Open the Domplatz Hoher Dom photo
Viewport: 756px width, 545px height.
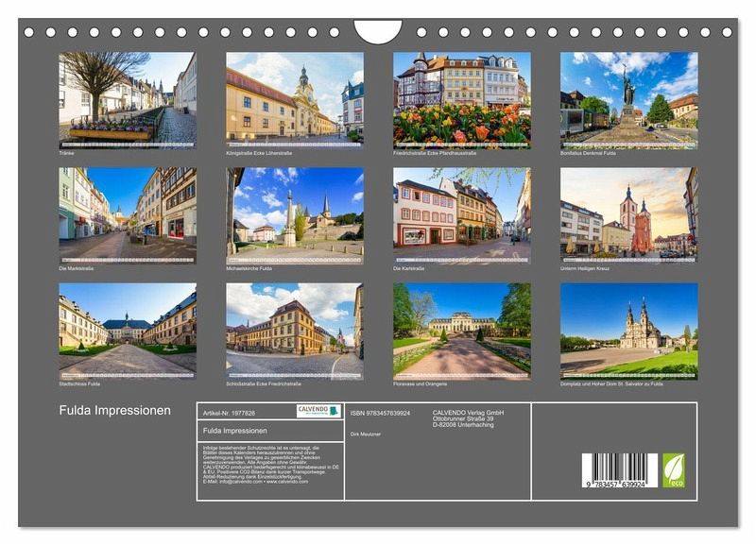629,331
